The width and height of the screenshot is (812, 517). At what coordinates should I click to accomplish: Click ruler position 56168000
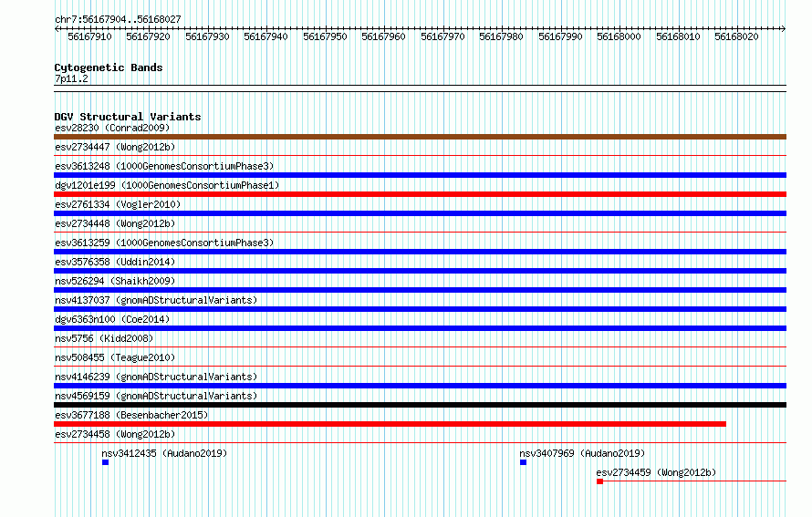pos(619,36)
